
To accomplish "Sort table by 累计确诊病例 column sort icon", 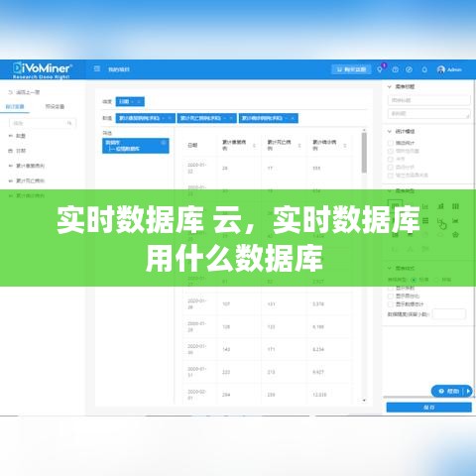I will [x=345, y=146].
